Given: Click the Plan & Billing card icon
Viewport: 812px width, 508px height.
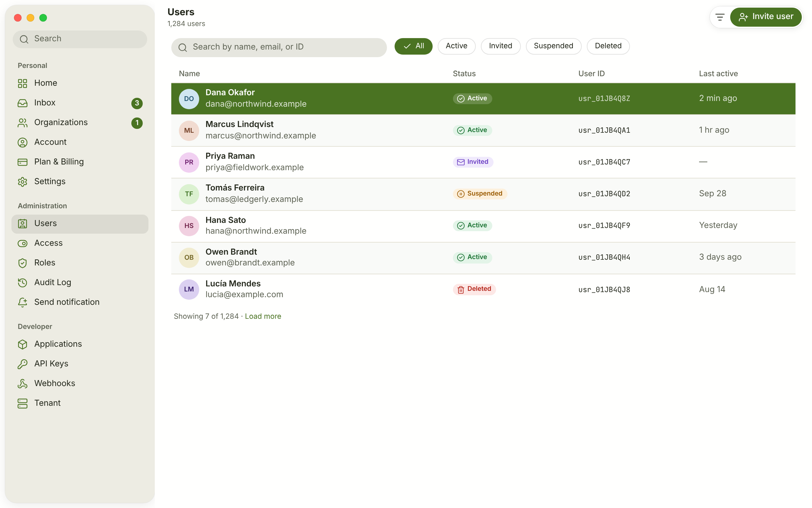Looking at the screenshot, I should (x=23, y=162).
